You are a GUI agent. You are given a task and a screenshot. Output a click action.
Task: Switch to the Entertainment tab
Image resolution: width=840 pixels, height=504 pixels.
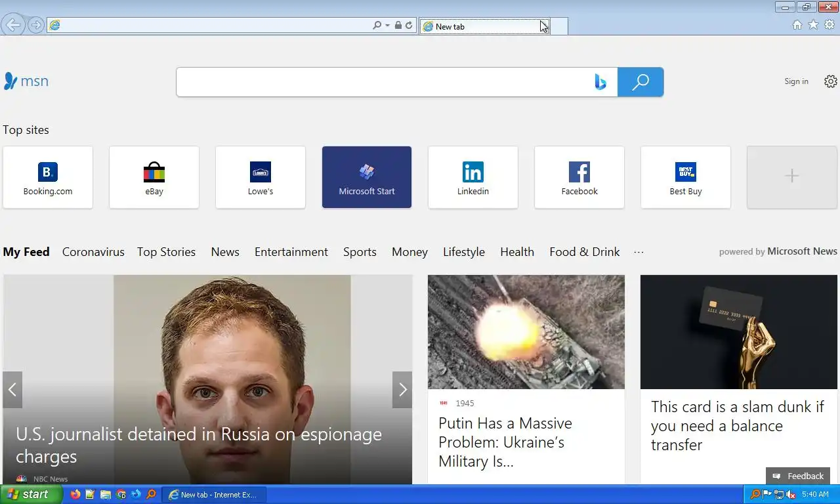pyautogui.click(x=291, y=252)
